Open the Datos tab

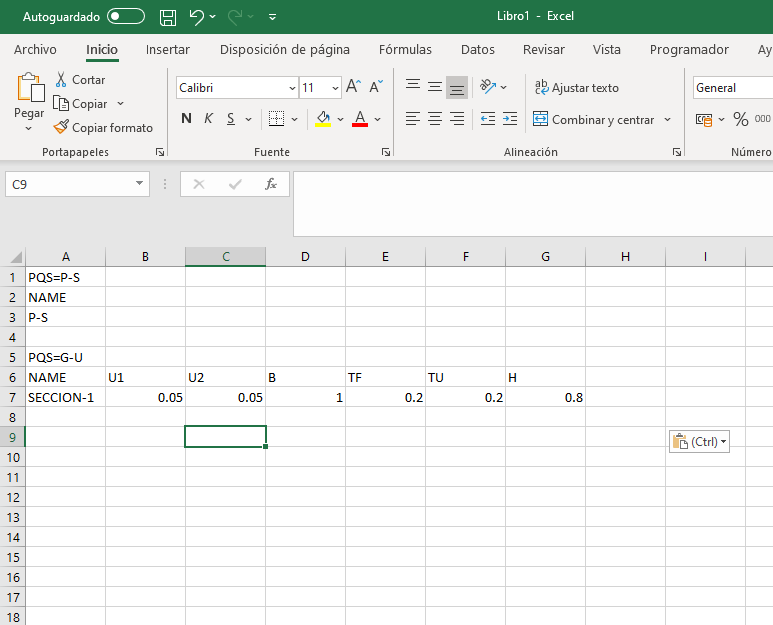[x=478, y=50]
